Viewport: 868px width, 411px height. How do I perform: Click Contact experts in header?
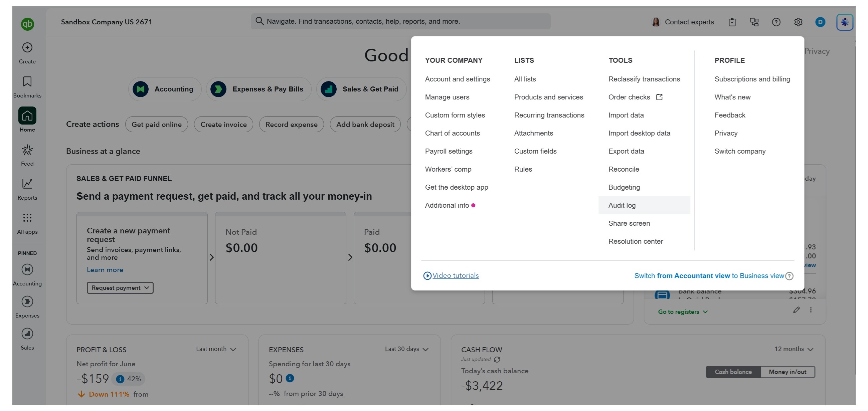(683, 22)
